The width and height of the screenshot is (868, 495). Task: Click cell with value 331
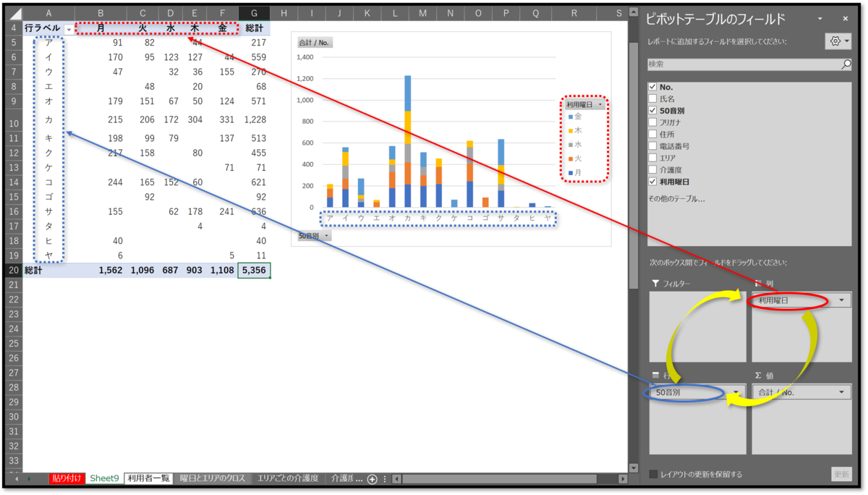[x=222, y=119]
